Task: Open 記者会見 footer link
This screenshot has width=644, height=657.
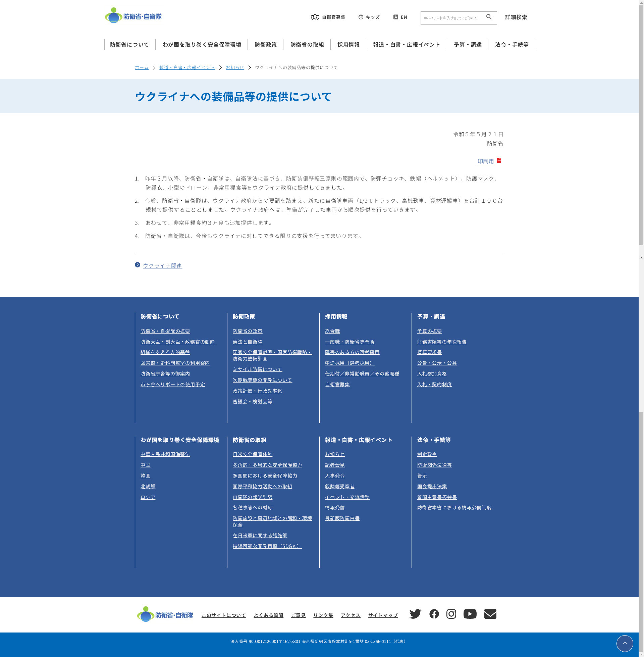Action: point(334,465)
